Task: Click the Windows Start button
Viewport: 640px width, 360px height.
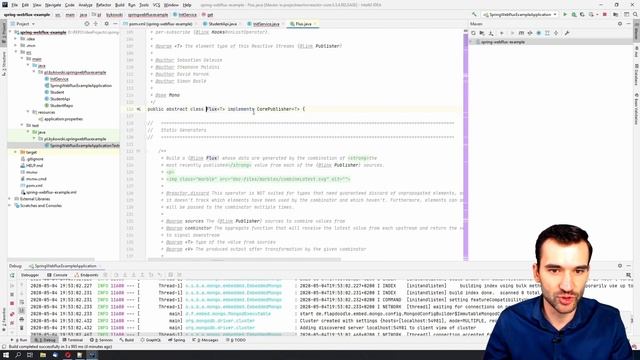Action: [x=6, y=355]
